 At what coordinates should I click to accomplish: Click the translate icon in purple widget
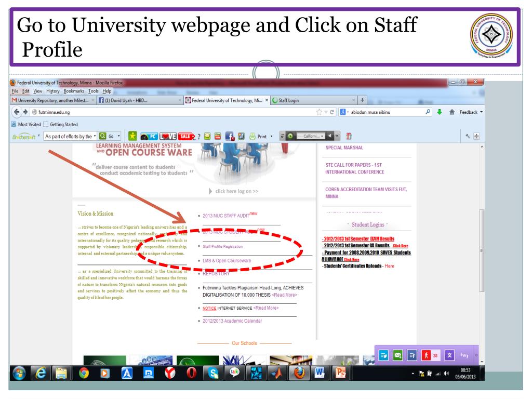click(x=449, y=355)
